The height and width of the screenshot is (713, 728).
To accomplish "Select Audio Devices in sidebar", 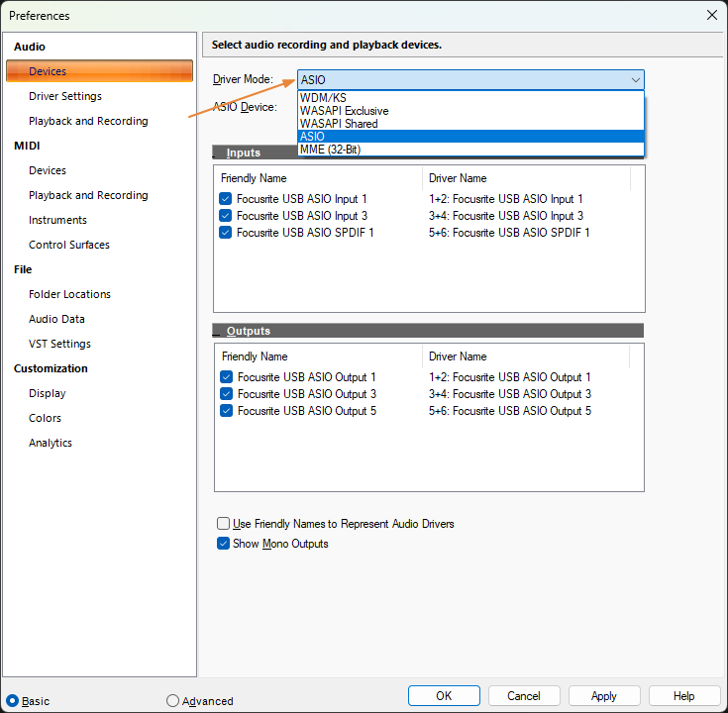I will [x=99, y=71].
